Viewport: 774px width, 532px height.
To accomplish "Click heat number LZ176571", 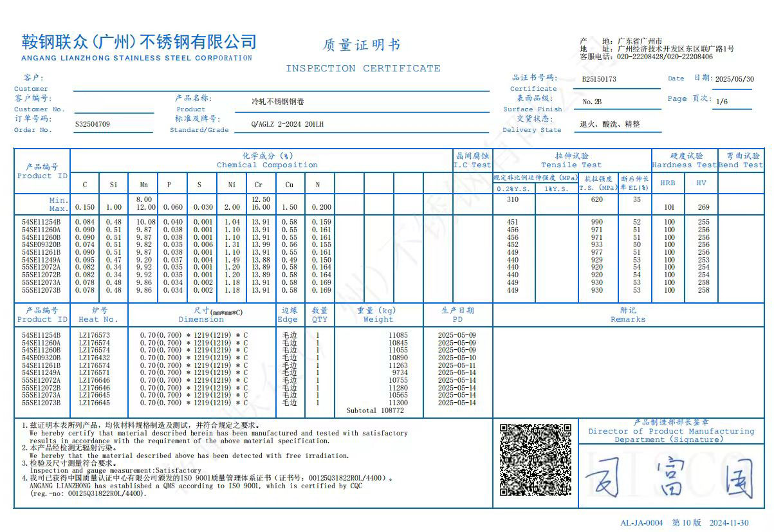I will (x=95, y=373).
